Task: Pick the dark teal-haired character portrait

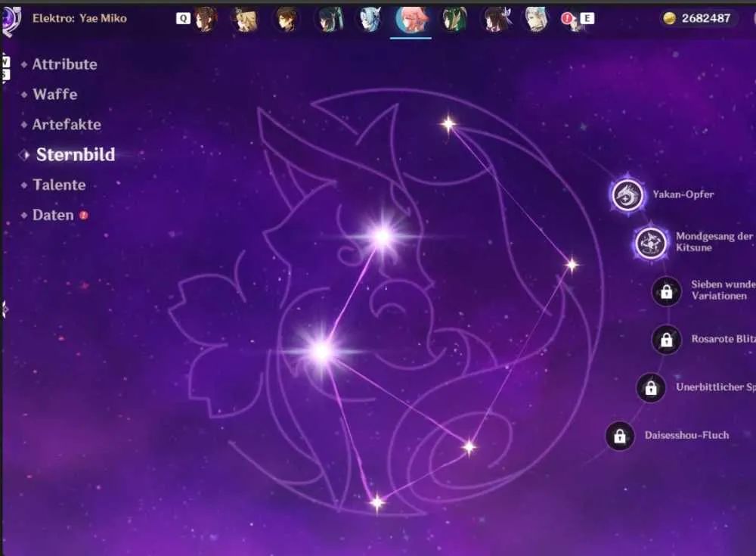Action: 330,20
